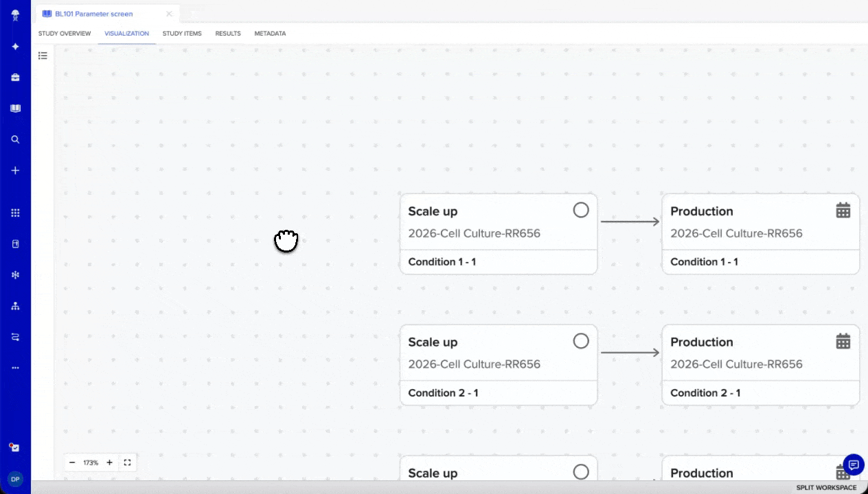
Task: Open the more options ellipsis in sidebar
Action: 15,368
